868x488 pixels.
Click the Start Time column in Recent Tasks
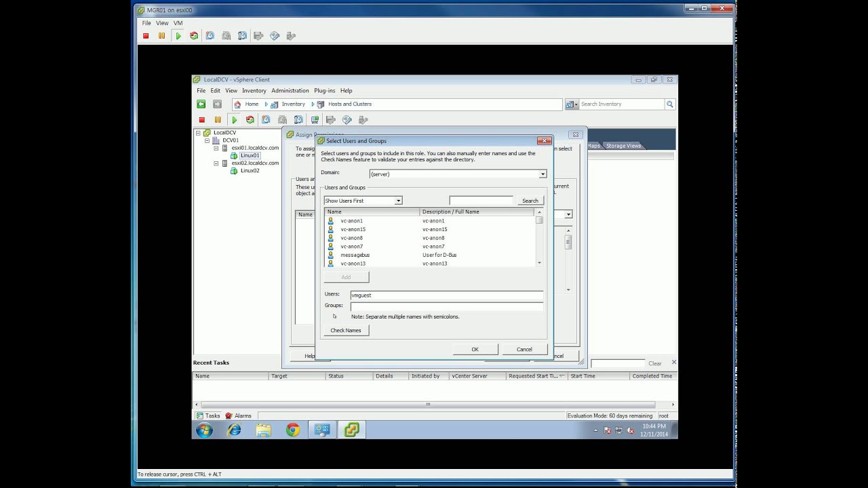tap(598, 376)
